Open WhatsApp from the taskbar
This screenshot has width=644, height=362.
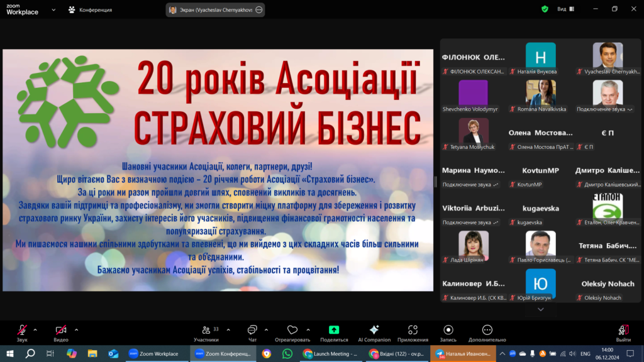click(287, 353)
